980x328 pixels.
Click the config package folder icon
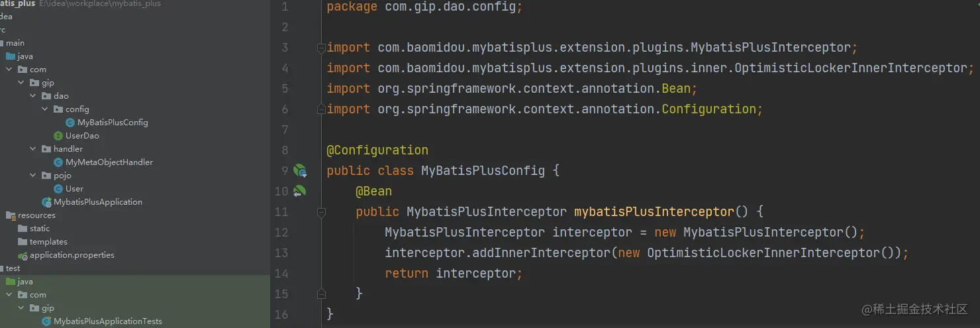[58, 109]
